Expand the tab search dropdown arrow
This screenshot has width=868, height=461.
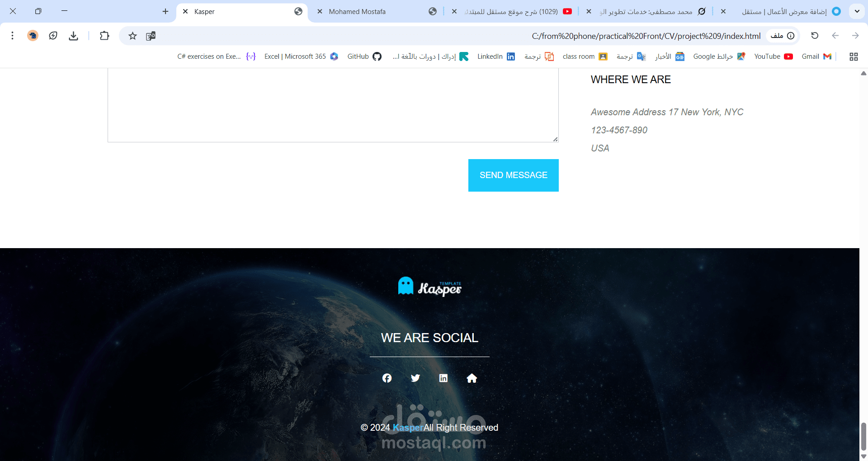(857, 11)
